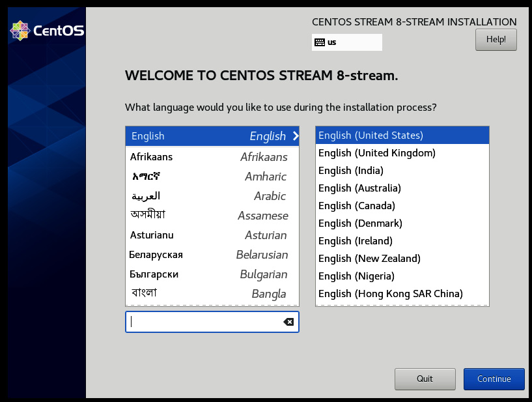
Task: Pick English (Canada) locale
Action: pyautogui.click(x=402, y=206)
